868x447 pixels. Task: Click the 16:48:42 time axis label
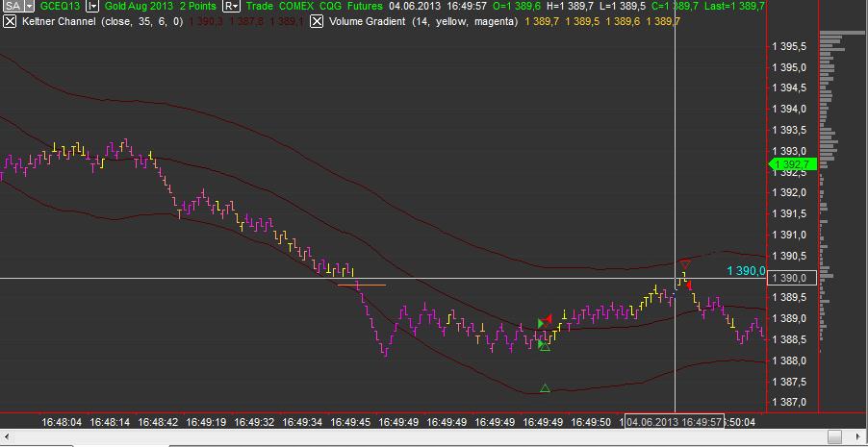[x=159, y=422]
